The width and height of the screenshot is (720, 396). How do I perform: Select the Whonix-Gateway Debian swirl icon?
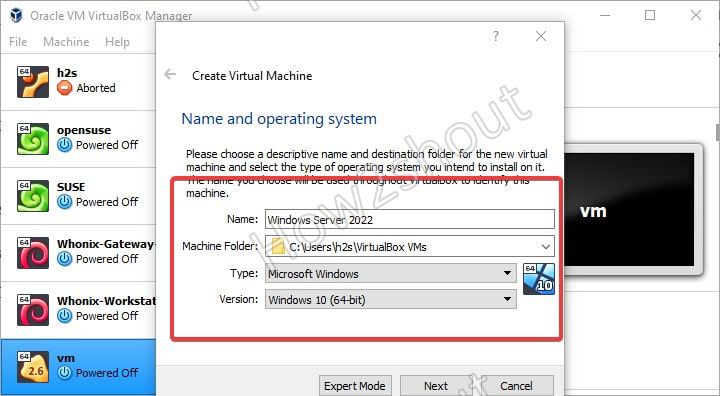[x=33, y=253]
